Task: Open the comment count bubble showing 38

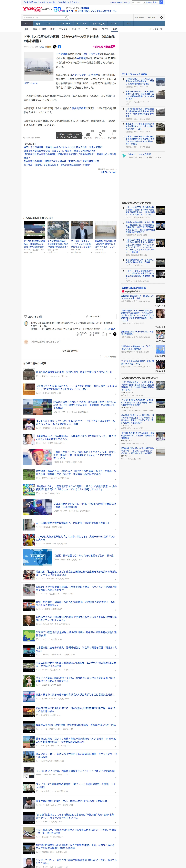Action: pyautogui.click(x=42, y=47)
